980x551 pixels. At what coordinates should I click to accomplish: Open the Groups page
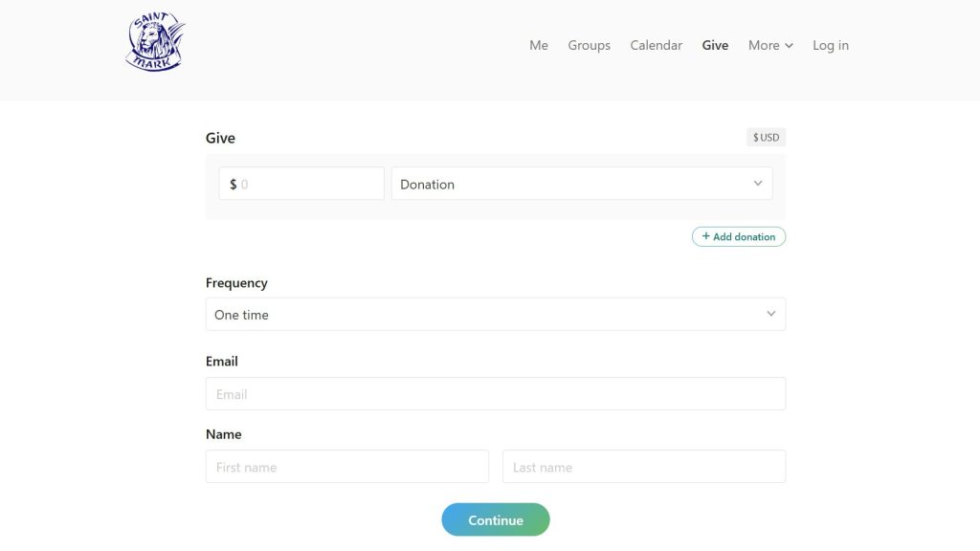pos(589,46)
